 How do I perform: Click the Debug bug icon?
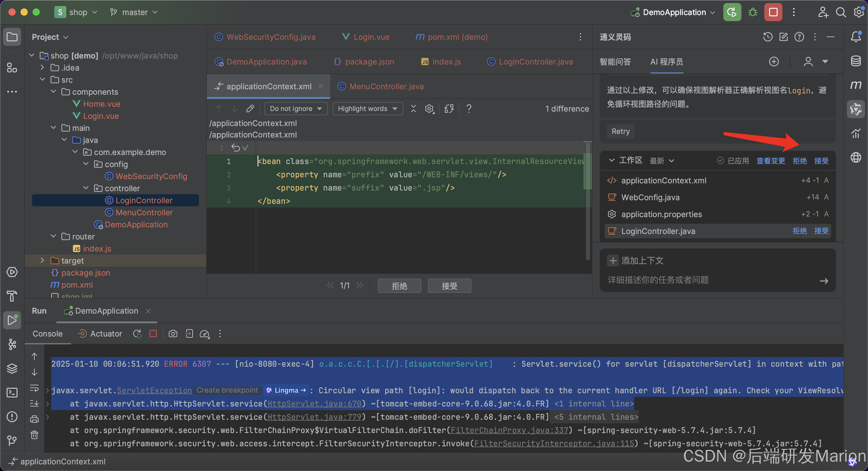pyautogui.click(x=753, y=12)
